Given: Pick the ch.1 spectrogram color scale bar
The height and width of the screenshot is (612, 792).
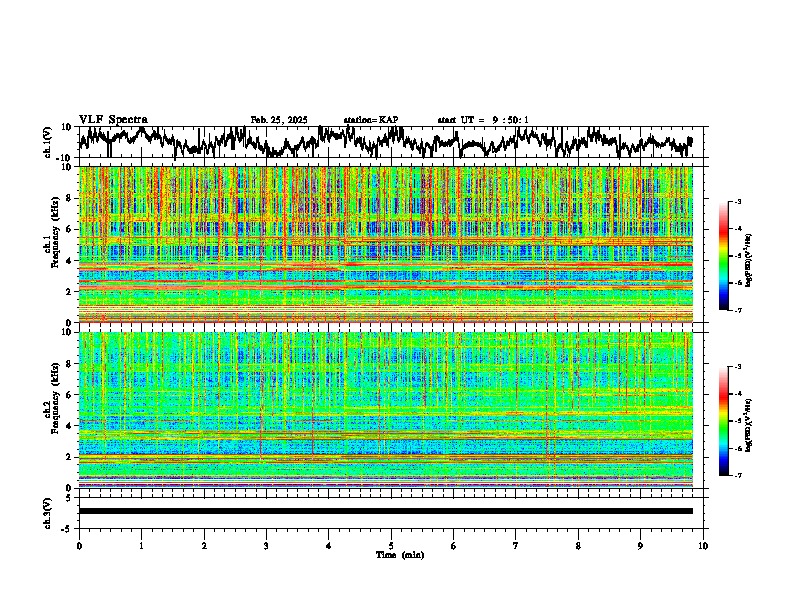Looking at the screenshot, I should point(724,256).
